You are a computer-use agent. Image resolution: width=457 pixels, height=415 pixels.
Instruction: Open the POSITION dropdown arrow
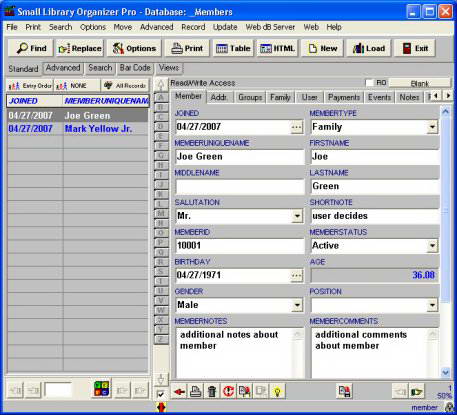point(432,305)
